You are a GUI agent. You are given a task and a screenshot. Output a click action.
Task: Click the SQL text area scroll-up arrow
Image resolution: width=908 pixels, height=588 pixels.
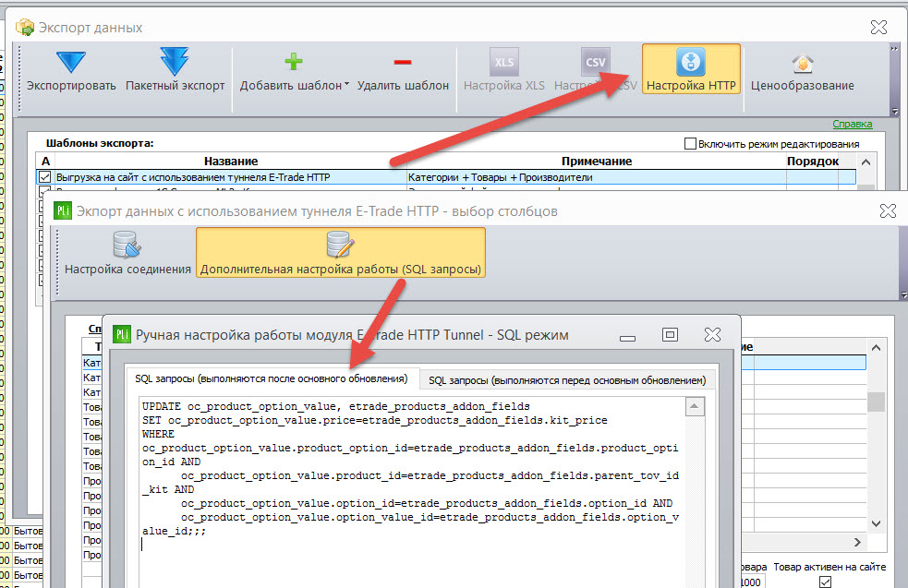point(695,406)
